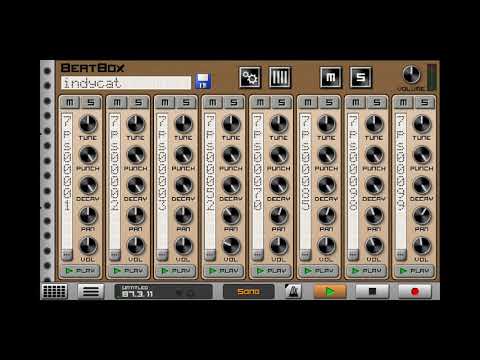Click channel 3 Punch knob
This screenshot has height=360, width=480.
pyautogui.click(x=184, y=155)
